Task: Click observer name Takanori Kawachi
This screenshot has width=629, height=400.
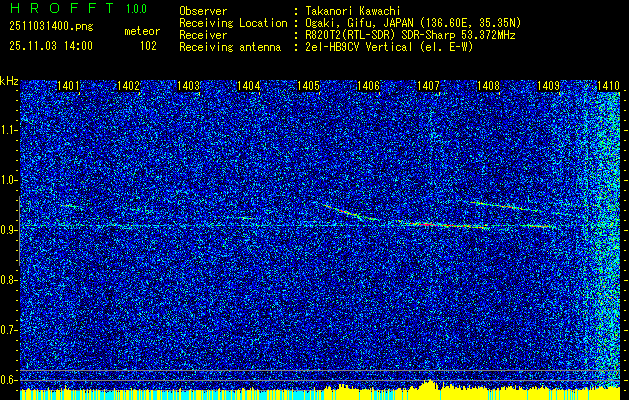Action: (353, 11)
